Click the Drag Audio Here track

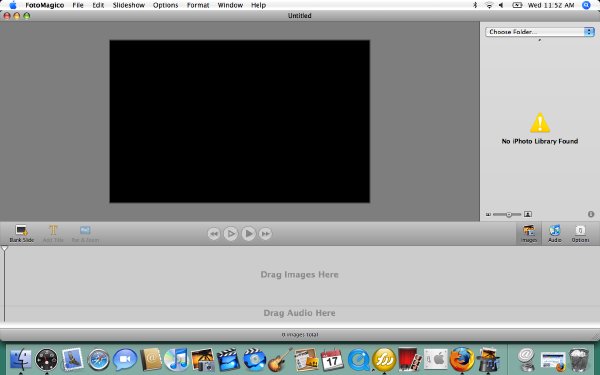[300, 313]
